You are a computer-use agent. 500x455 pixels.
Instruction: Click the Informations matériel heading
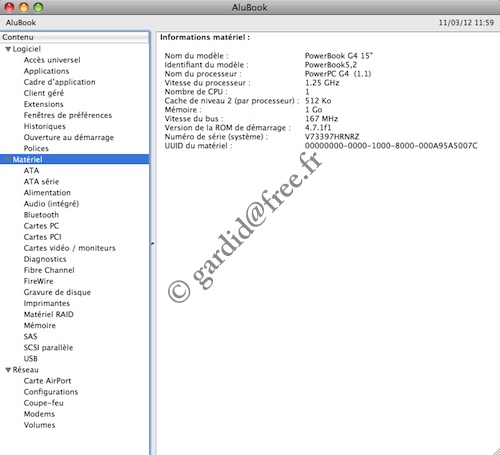click(205, 37)
